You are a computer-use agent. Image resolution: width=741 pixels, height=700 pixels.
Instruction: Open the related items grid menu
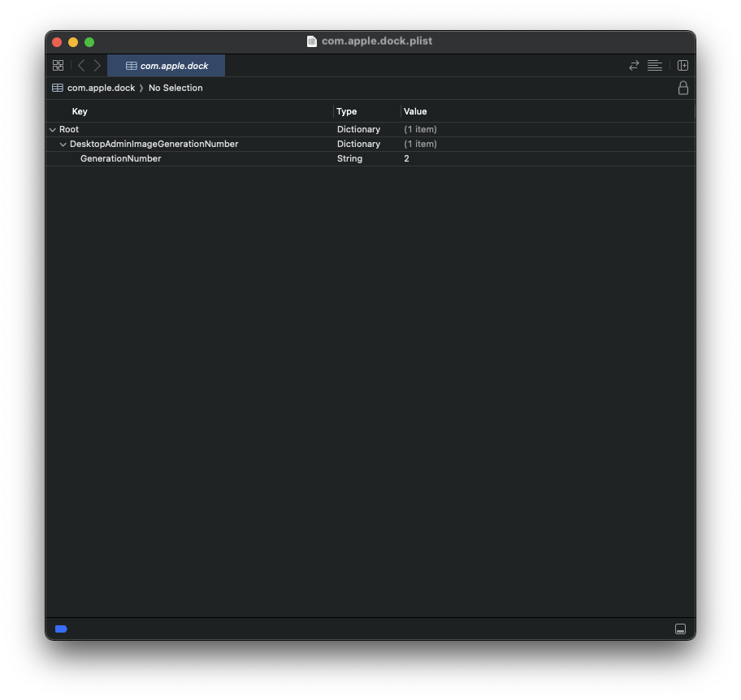(58, 66)
